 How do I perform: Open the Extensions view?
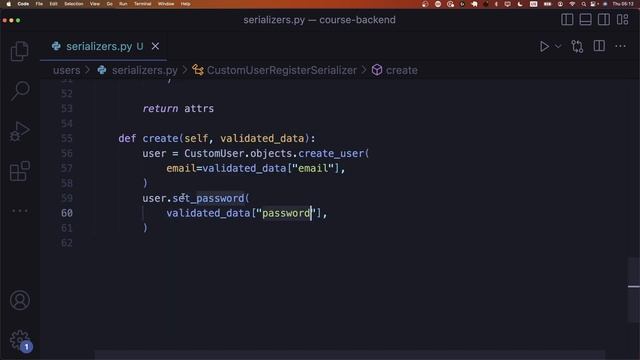coord(20,171)
